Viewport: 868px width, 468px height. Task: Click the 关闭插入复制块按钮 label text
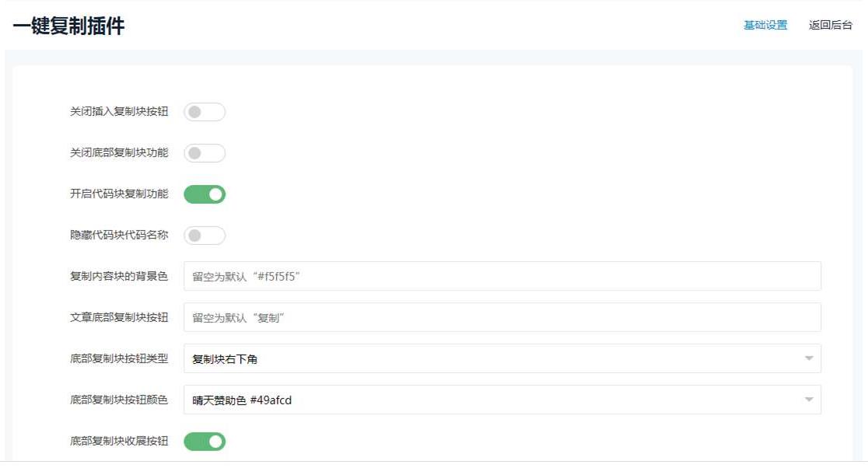click(119, 112)
